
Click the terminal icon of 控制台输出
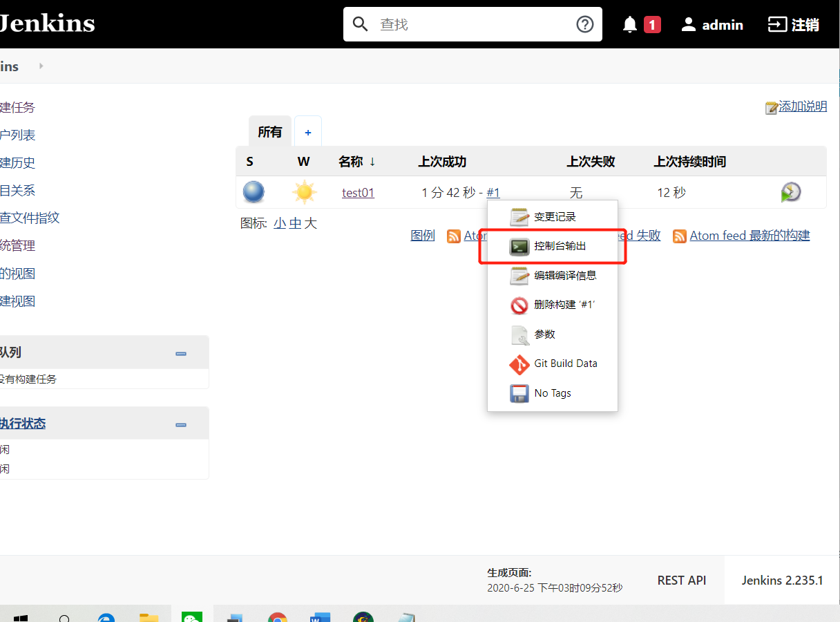click(x=519, y=247)
